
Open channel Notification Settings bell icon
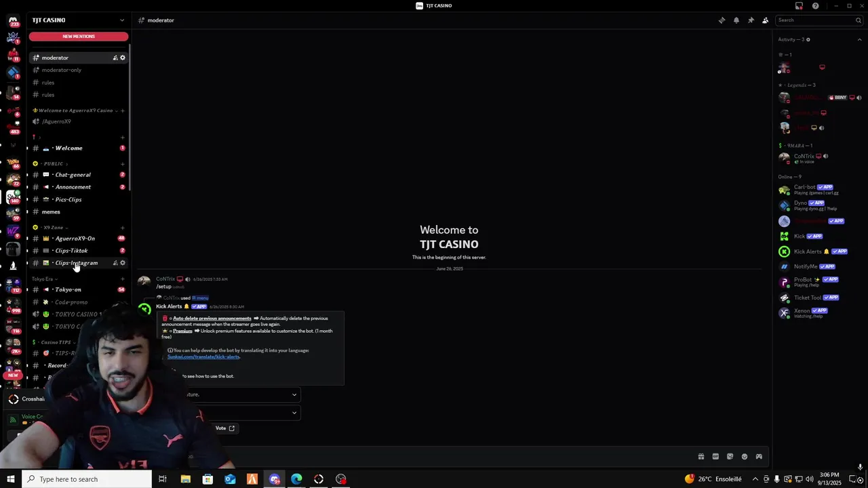click(x=736, y=20)
